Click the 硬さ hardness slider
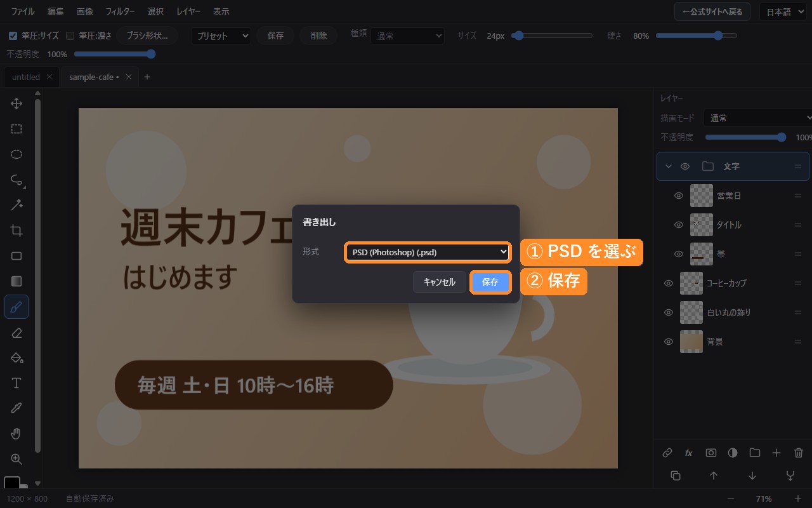This screenshot has height=508, width=812. 697,36
